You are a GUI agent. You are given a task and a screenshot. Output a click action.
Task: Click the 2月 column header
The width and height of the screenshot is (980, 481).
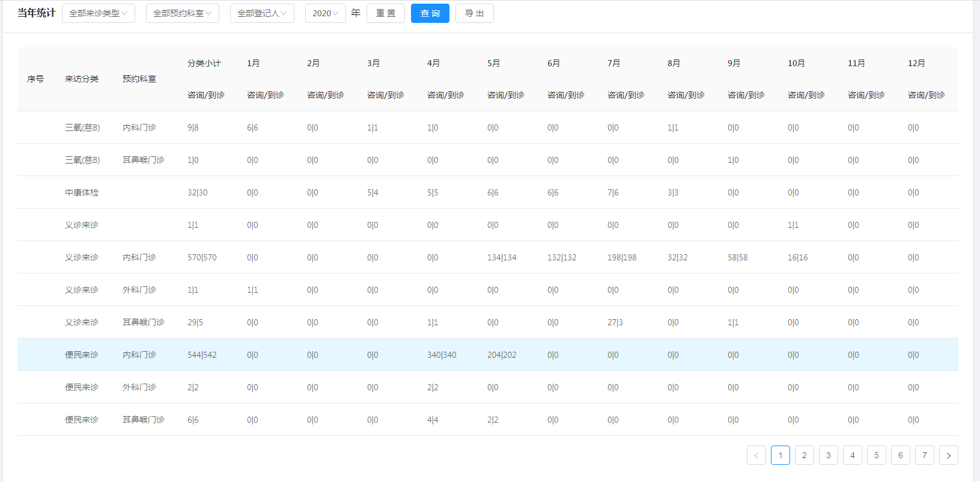point(314,63)
